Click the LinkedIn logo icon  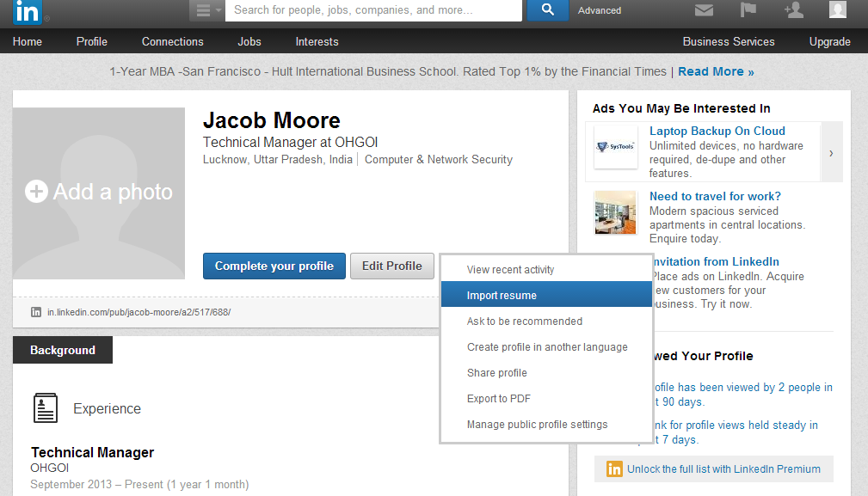pos(28,12)
